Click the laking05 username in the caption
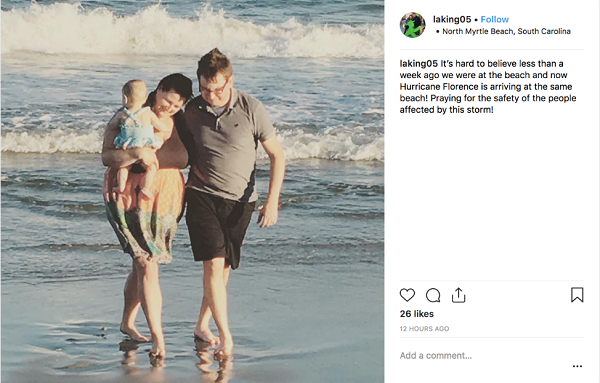The height and width of the screenshot is (383, 600). tap(419, 64)
